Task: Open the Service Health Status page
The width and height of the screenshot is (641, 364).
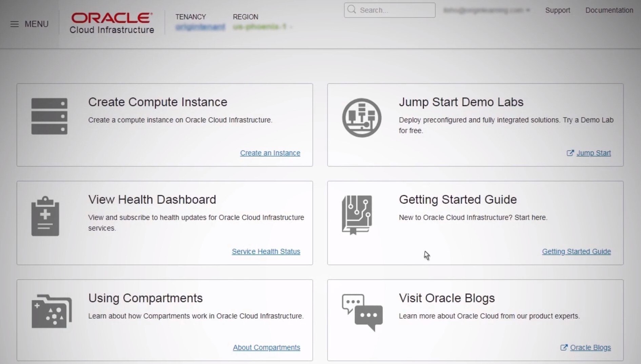Action: pyautogui.click(x=266, y=251)
